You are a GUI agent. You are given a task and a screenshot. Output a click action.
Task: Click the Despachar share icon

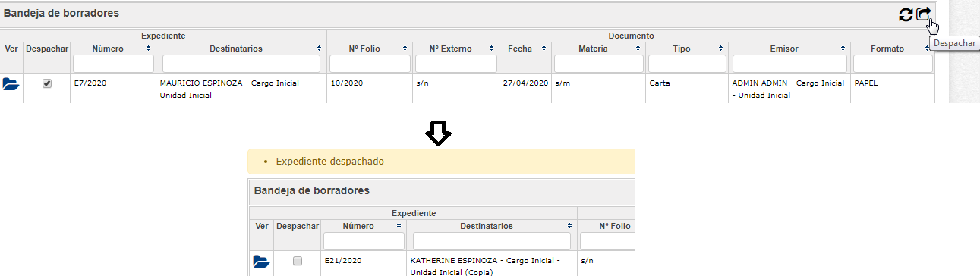click(923, 14)
